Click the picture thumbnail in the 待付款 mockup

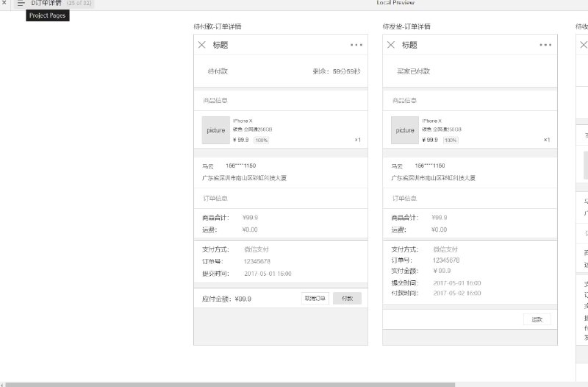point(216,130)
